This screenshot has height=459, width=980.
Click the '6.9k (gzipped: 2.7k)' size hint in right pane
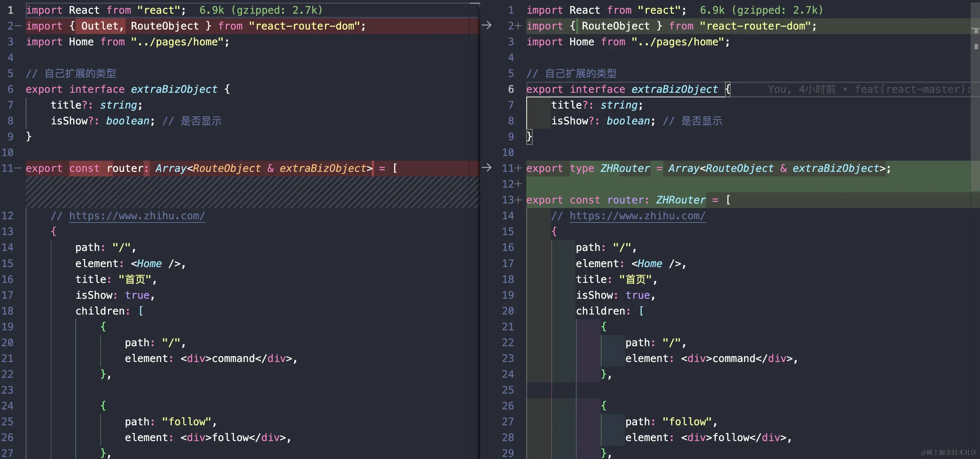(761, 10)
